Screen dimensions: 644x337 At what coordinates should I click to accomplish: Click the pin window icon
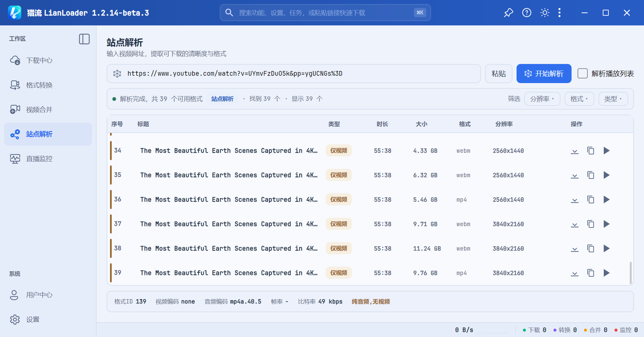pos(508,13)
